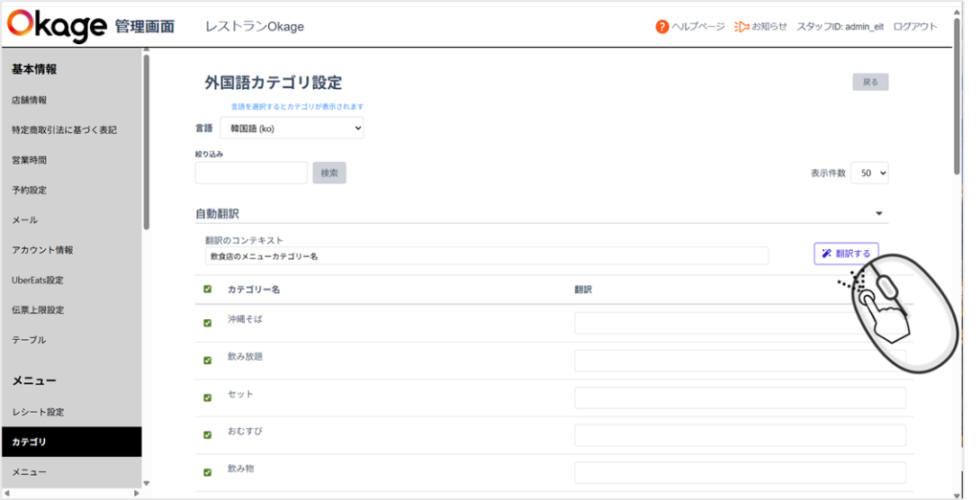Viewport: 980px width, 500px height.
Task: Collapse the 自動翻訳 section arrow
Action: tap(879, 215)
